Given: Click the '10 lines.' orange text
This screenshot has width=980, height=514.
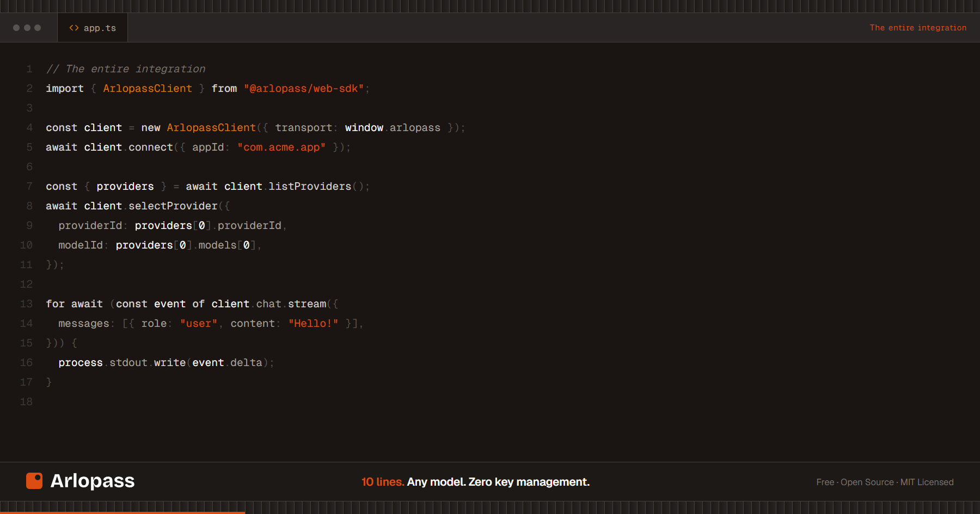Looking at the screenshot, I should [382, 482].
